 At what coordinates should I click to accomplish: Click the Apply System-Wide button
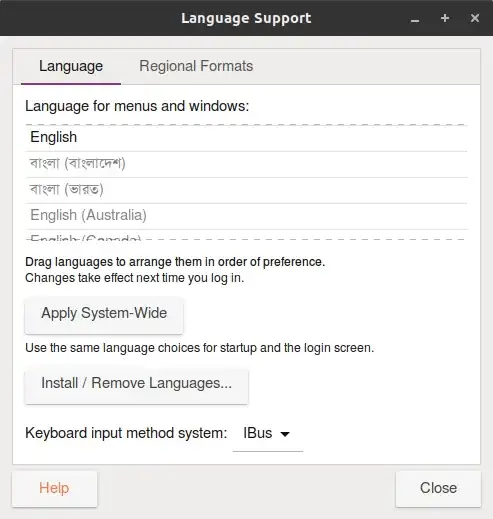104,315
